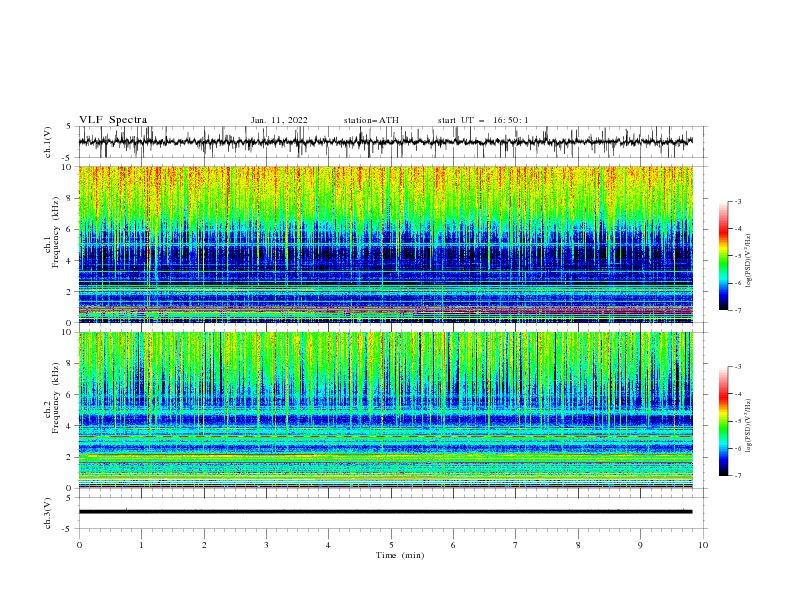Click the ch.1 spectrogram plot area
The height and width of the screenshot is (612, 792).
point(385,244)
